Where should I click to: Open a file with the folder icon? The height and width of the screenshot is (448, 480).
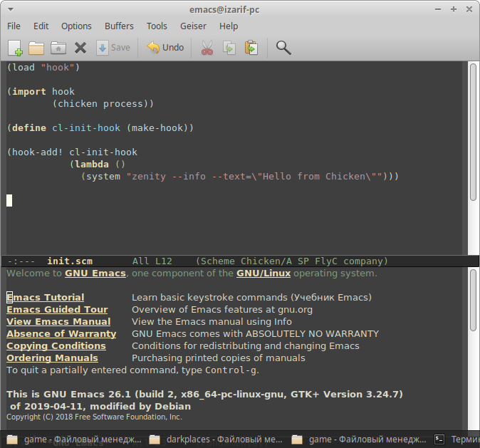click(x=36, y=48)
